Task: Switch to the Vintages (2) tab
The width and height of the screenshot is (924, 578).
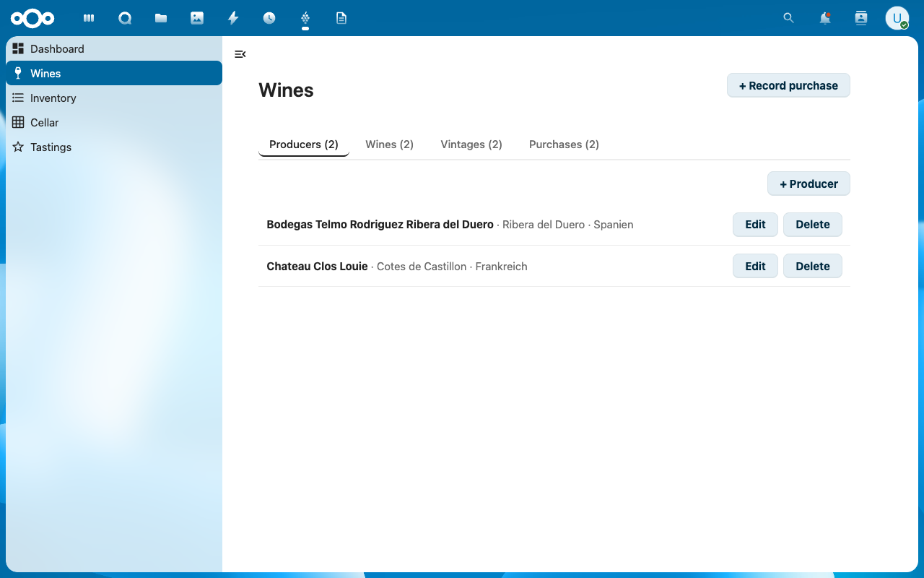Action: pos(471,144)
